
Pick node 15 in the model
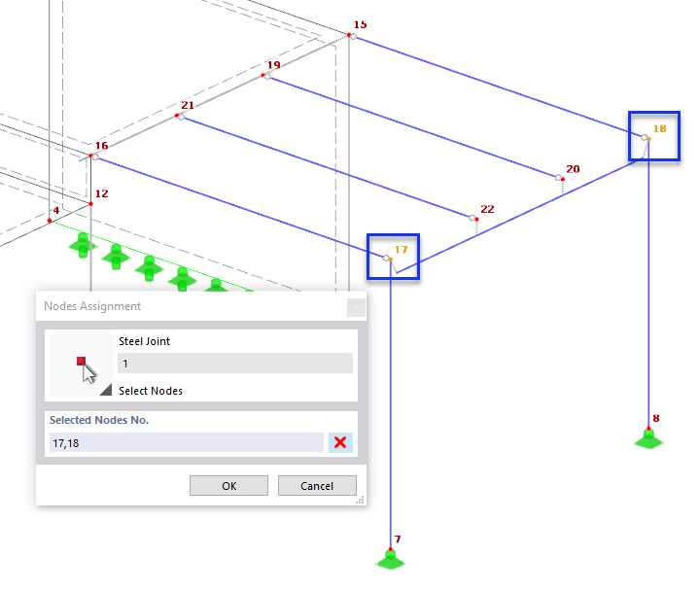click(x=349, y=35)
